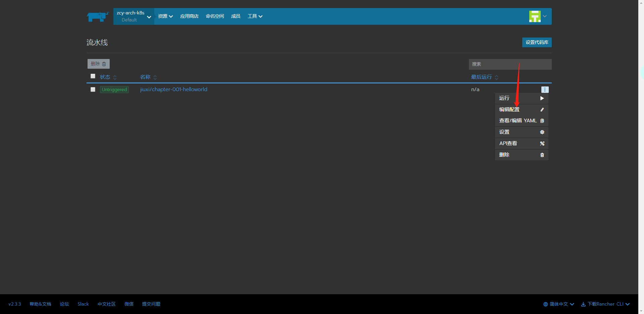Click the 设置代码库 button
644x314 pixels.
[537, 43]
